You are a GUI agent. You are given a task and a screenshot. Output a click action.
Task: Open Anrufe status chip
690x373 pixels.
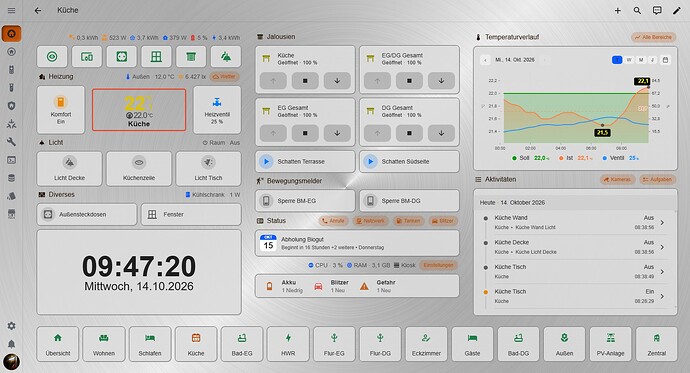tap(333, 221)
